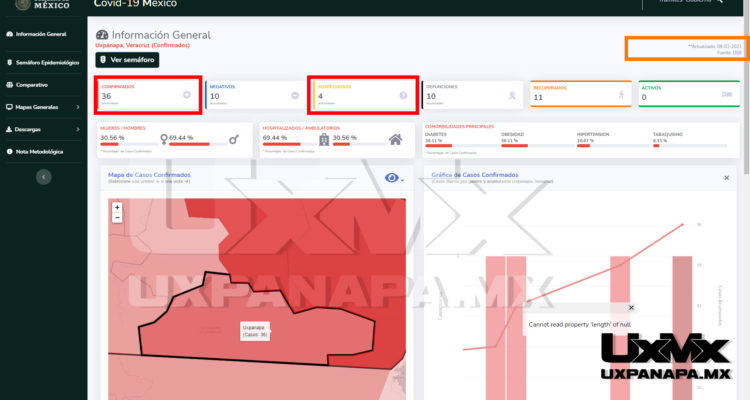Click the Gobierno de México logo

tap(42, 5)
